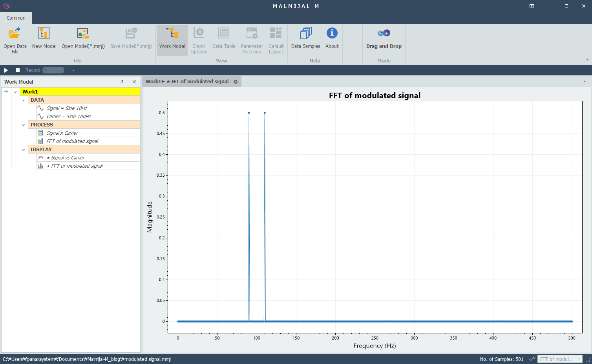Minimize the Malmijal-M window
Image resolution: width=592 pixels, height=364 pixels.
[x=549, y=6]
